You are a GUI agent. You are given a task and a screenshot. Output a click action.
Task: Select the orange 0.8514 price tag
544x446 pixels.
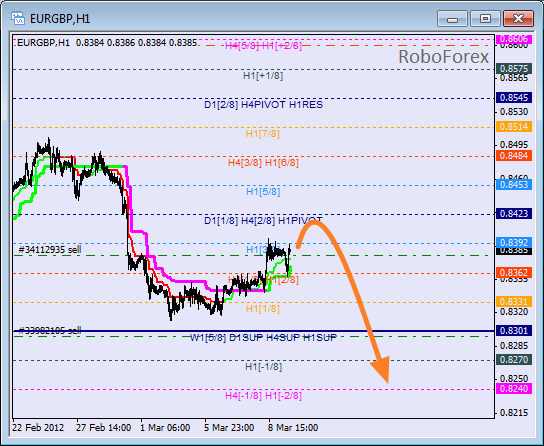tap(514, 127)
